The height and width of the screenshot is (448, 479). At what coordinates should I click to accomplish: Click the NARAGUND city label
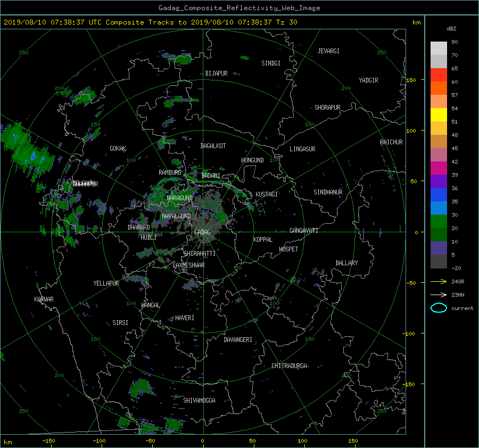[x=180, y=198]
